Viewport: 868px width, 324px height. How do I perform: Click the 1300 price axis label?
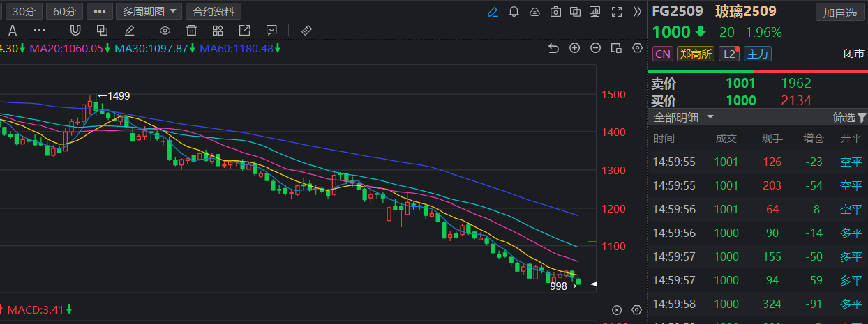(x=614, y=171)
